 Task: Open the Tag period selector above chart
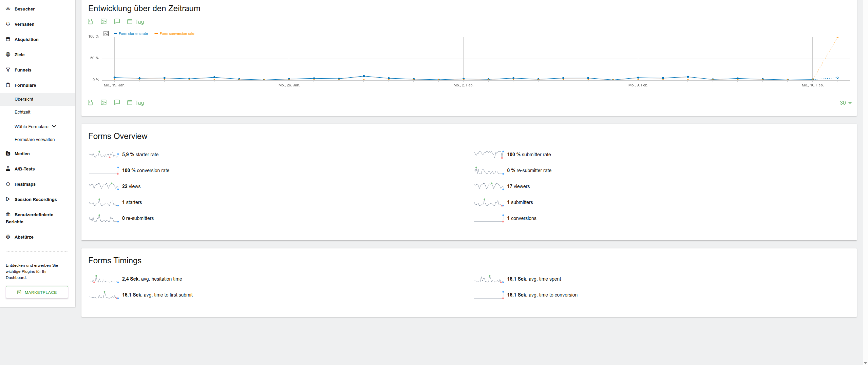click(x=136, y=22)
